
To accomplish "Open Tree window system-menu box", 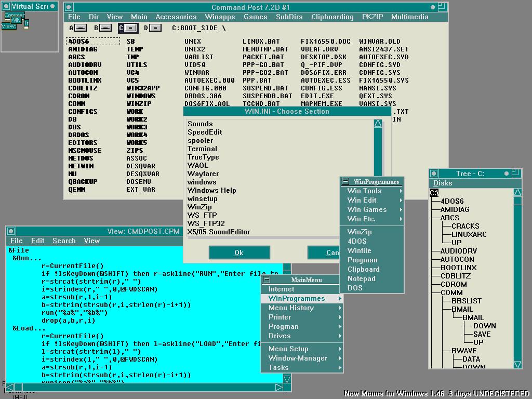I will click(x=434, y=174).
